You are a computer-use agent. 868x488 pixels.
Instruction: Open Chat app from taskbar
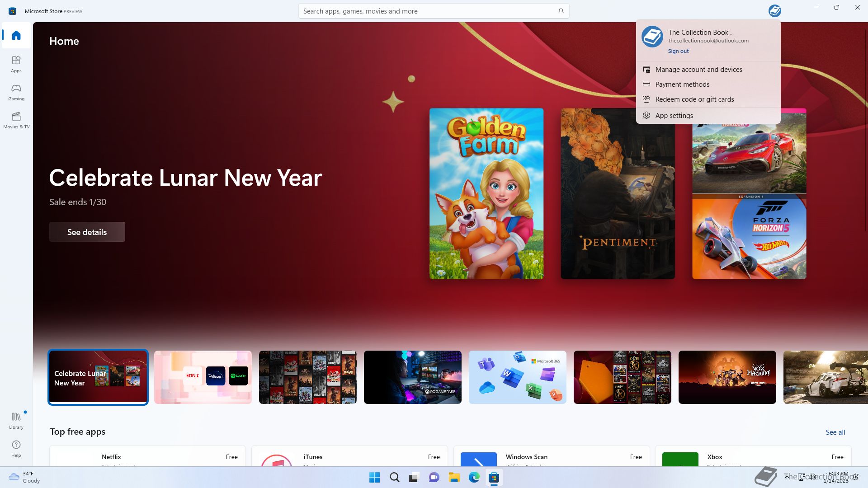coord(434,478)
